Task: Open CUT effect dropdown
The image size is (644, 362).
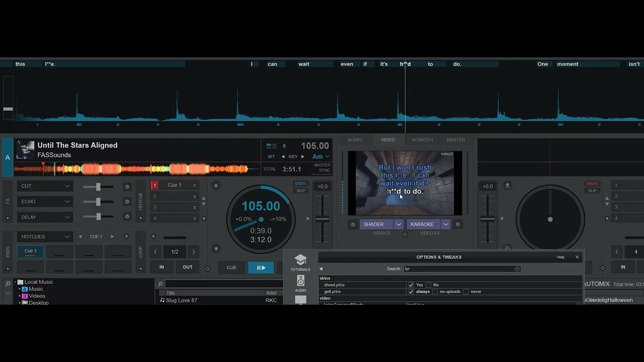Action: (x=45, y=186)
